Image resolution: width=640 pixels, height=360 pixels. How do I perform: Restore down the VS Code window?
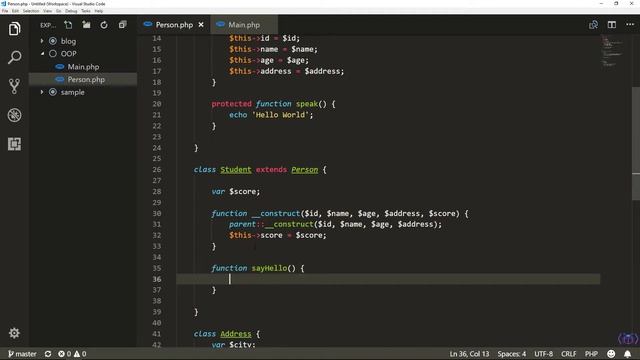pyautogui.click(x=616, y=4)
